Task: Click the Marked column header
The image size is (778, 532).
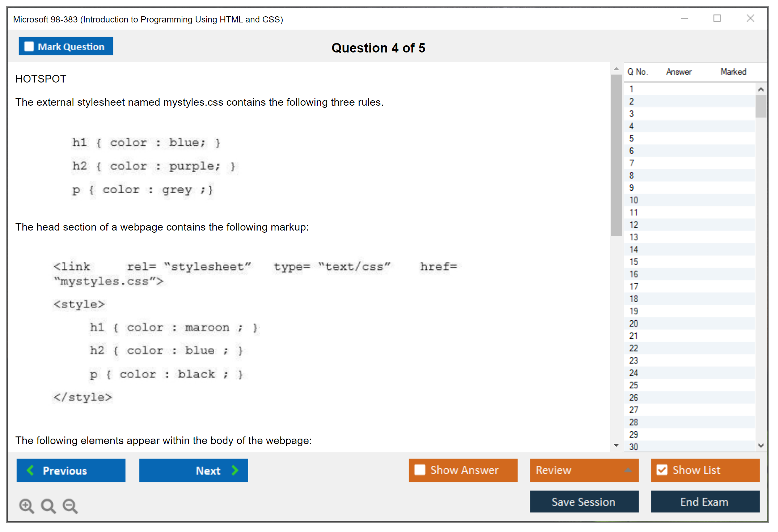Action: pos(733,72)
